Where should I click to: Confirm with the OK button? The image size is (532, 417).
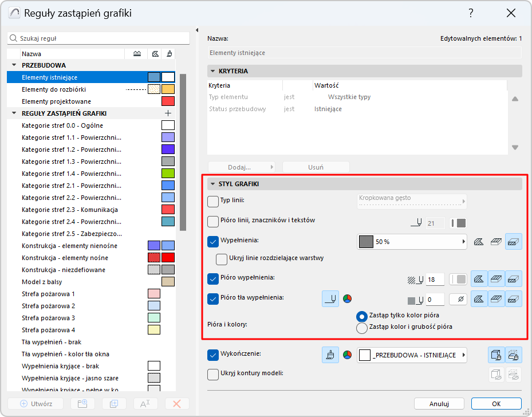[x=496, y=404]
